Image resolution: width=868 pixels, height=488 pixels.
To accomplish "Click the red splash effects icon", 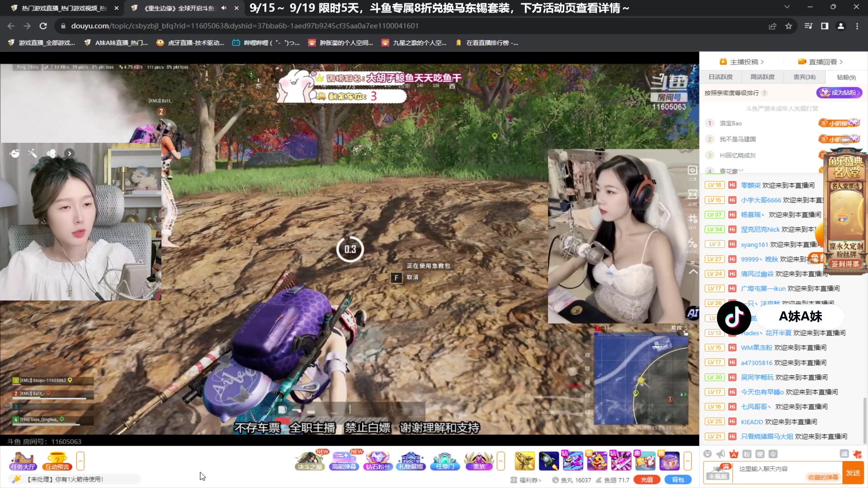I will pyautogui.click(x=857, y=454).
